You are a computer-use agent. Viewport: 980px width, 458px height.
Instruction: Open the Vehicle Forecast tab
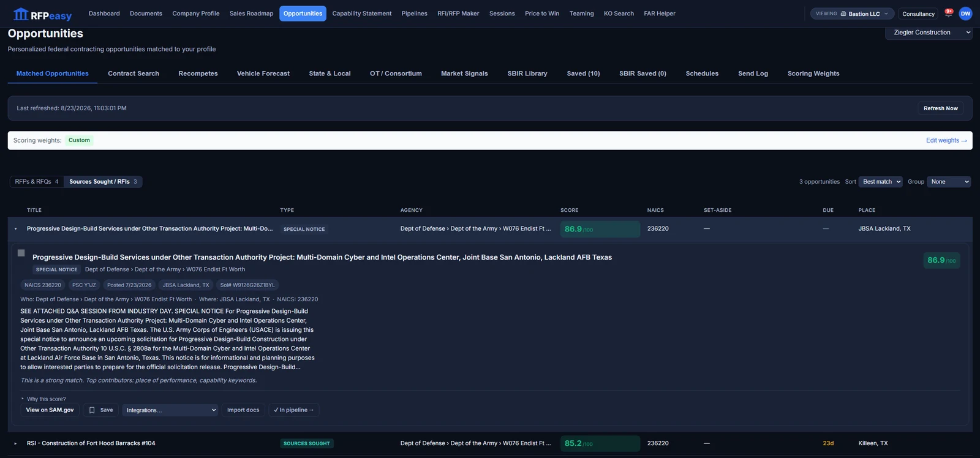263,73
